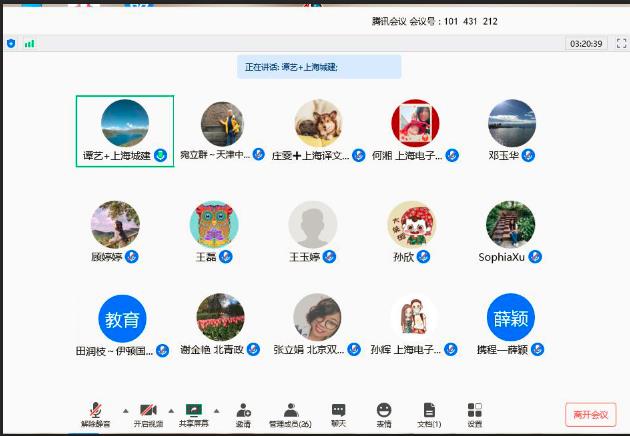Unmute the microphone (解除静音)
The height and width of the screenshot is (436, 630).
(96, 412)
